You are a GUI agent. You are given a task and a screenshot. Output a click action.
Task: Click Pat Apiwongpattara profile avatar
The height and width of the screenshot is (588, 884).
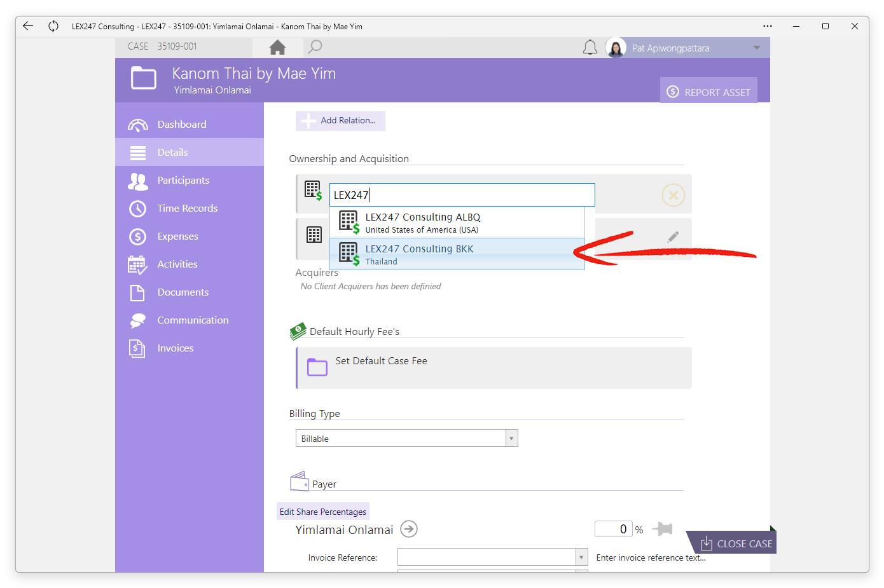click(616, 48)
